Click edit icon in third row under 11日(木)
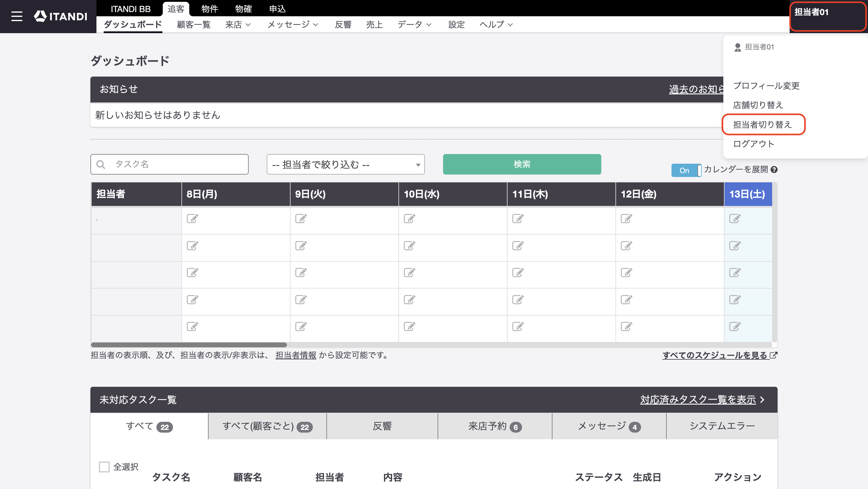The width and height of the screenshot is (868, 489). pyautogui.click(x=518, y=272)
